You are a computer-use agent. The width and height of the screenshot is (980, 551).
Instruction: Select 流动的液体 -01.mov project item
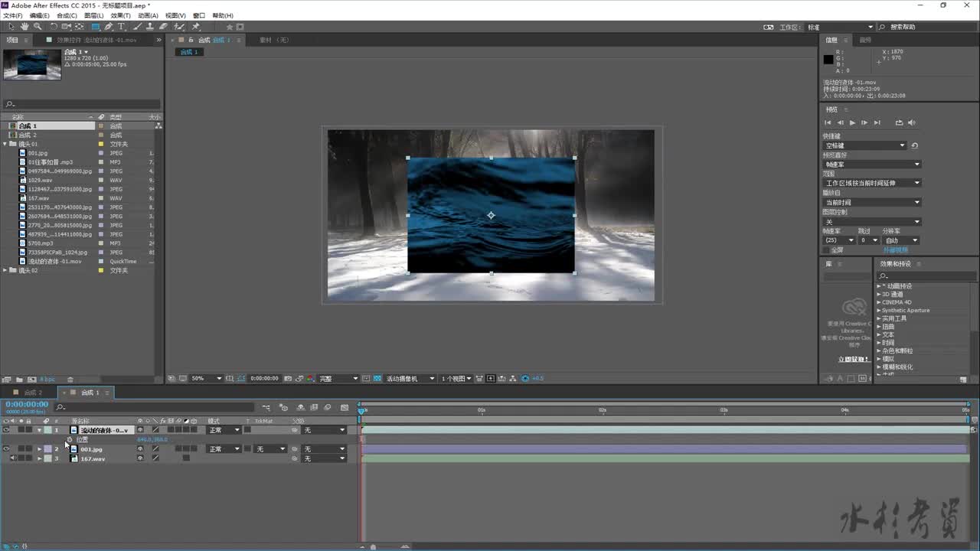coord(54,261)
